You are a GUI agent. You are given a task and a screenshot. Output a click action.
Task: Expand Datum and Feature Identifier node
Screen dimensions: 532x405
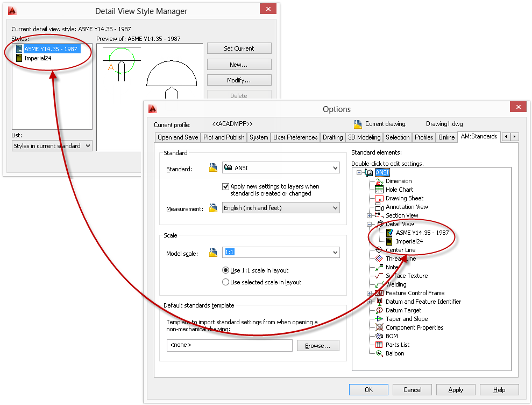(369, 302)
